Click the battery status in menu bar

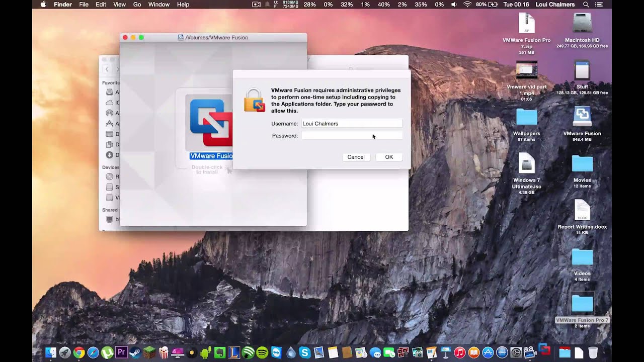(487, 5)
